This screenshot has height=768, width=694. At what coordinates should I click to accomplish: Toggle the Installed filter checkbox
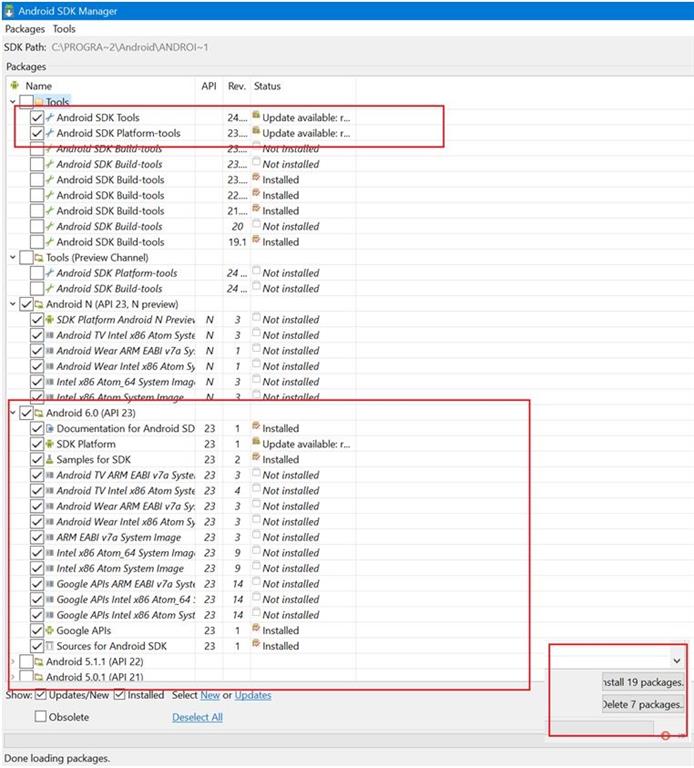(120, 695)
